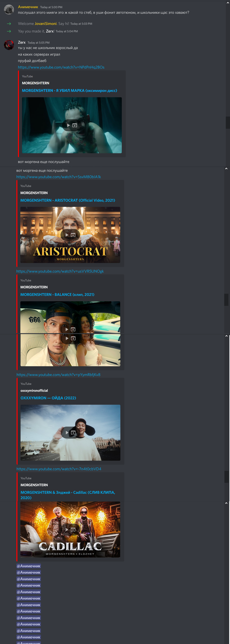Select the CADILLAC video thumbnail
Image resolution: width=230 pixels, height=644 pixels.
coord(70,529)
